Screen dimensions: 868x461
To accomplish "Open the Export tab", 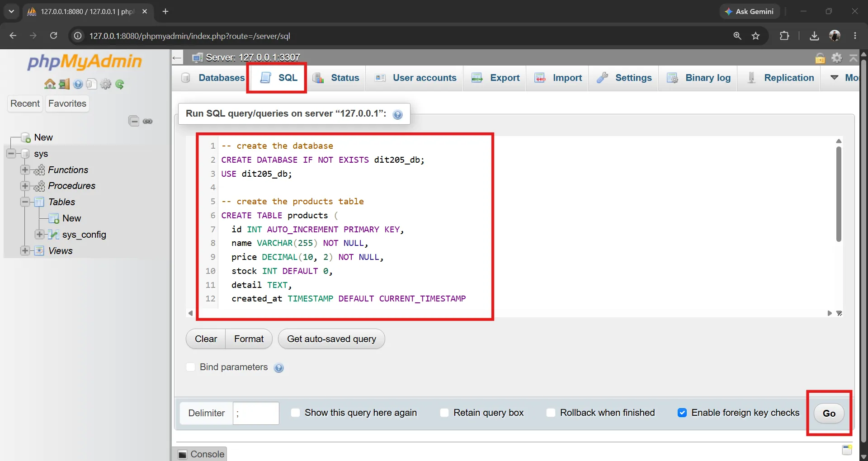I will [x=495, y=78].
